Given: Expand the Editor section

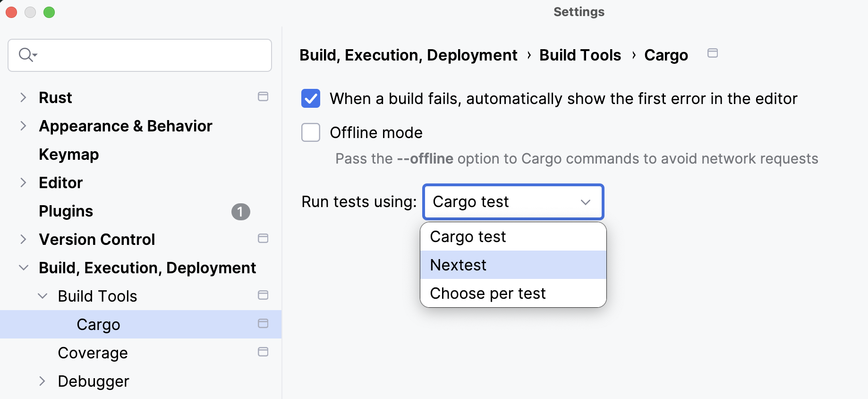Looking at the screenshot, I should point(23,182).
